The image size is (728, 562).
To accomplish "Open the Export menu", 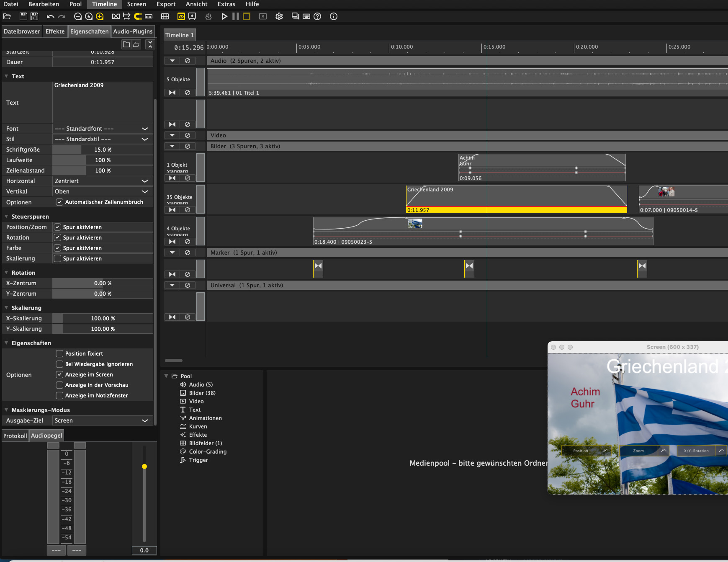I will [166, 4].
